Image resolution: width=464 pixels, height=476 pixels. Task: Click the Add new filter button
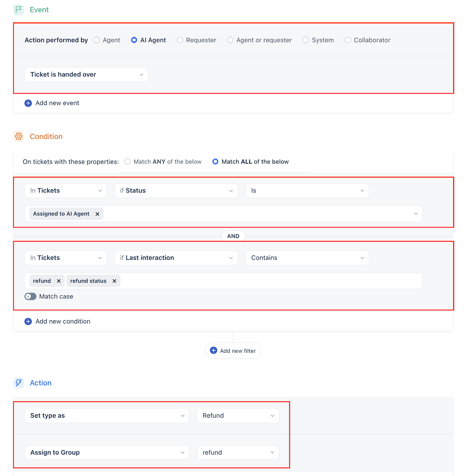233,351
